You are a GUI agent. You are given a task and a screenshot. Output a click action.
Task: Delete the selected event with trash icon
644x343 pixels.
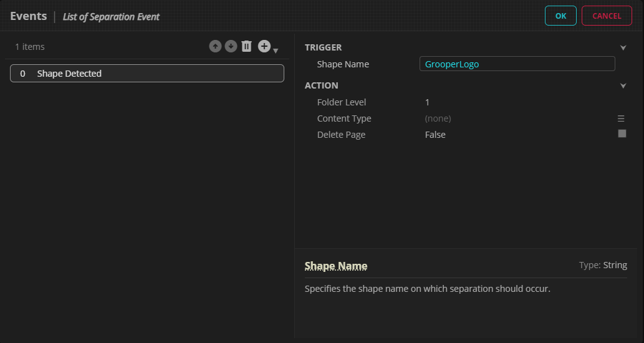[x=247, y=47]
